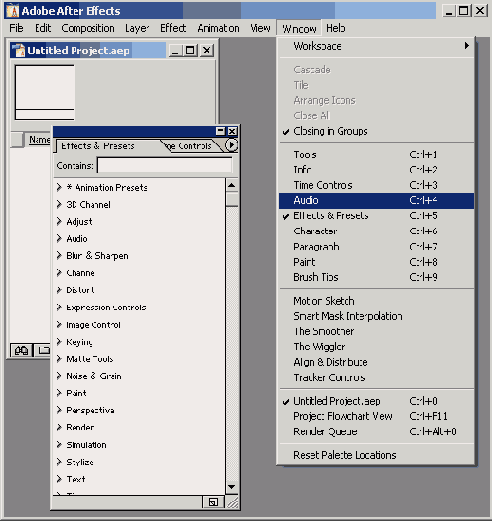Uncheck Effects & Presets in the Window menu
The width and height of the screenshot is (492, 521).
[x=377, y=216]
